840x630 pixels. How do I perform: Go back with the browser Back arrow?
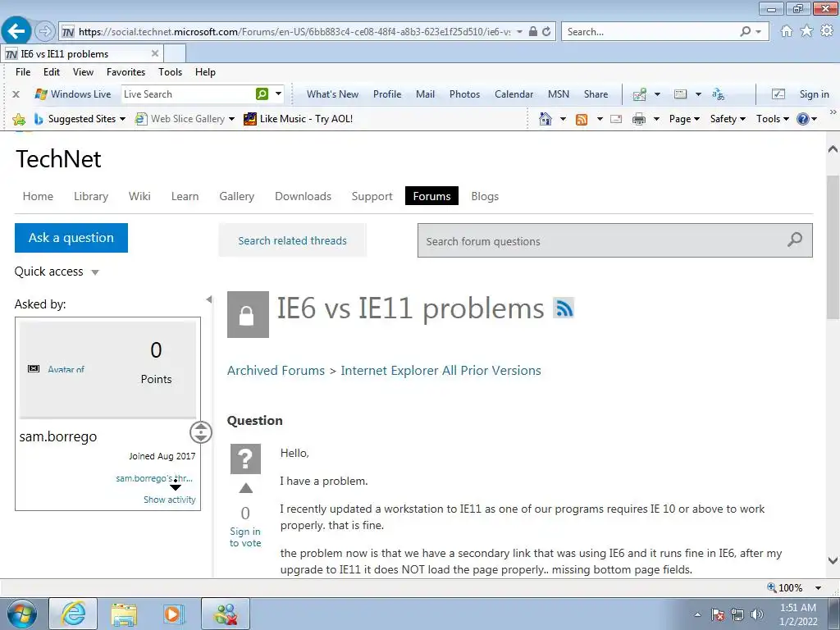[16, 32]
